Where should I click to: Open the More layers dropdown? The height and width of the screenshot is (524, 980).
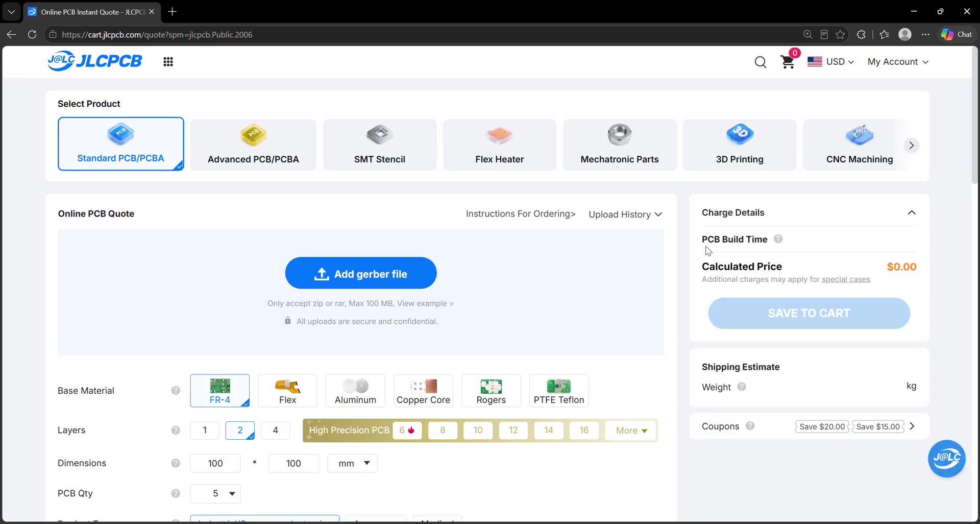point(631,431)
